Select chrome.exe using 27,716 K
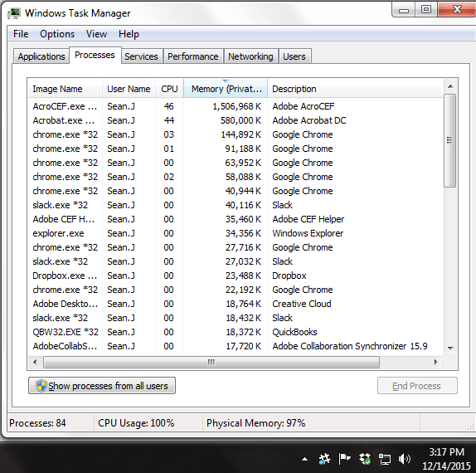The width and height of the screenshot is (476, 473). (x=236, y=247)
